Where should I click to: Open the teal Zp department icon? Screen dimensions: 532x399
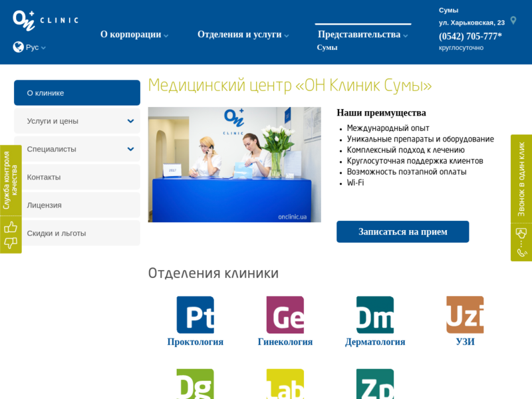pos(375,384)
